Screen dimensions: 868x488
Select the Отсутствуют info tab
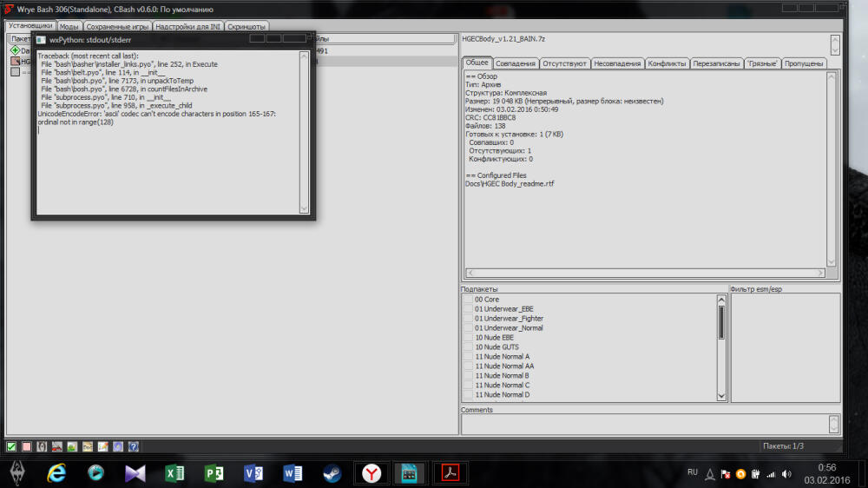click(x=564, y=63)
